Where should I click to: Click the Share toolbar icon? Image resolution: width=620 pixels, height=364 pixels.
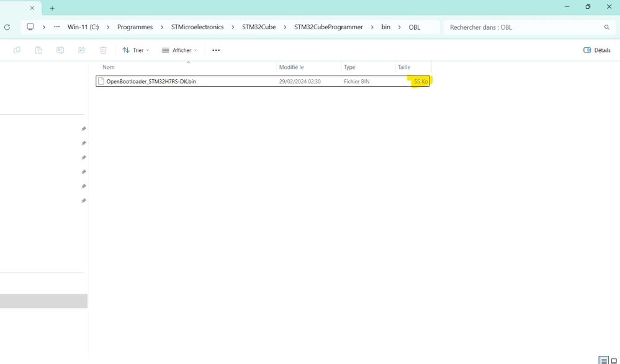point(81,50)
